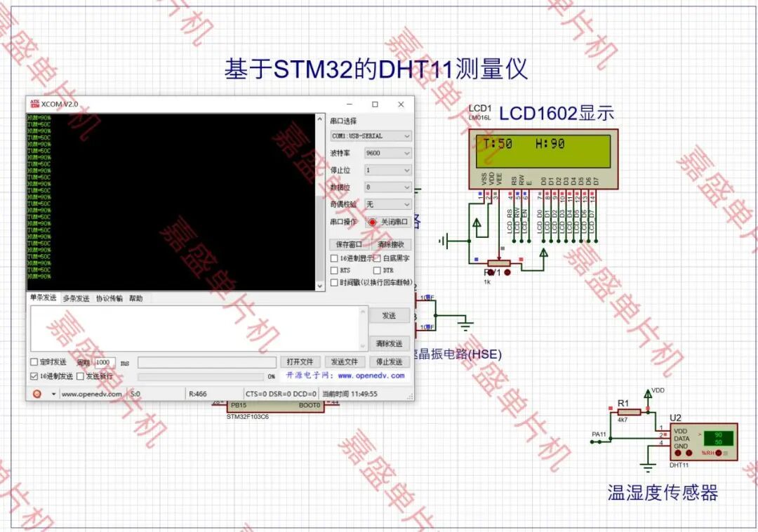
Task: Click the ATK XCOM application icon in title bar
Action: point(35,104)
